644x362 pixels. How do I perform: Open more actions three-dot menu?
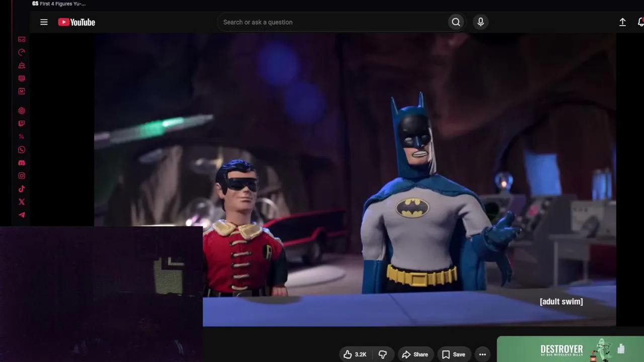coord(482,354)
